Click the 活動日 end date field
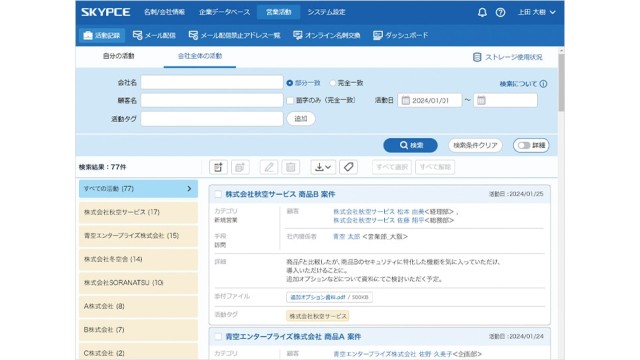640x360 pixels. [x=506, y=100]
